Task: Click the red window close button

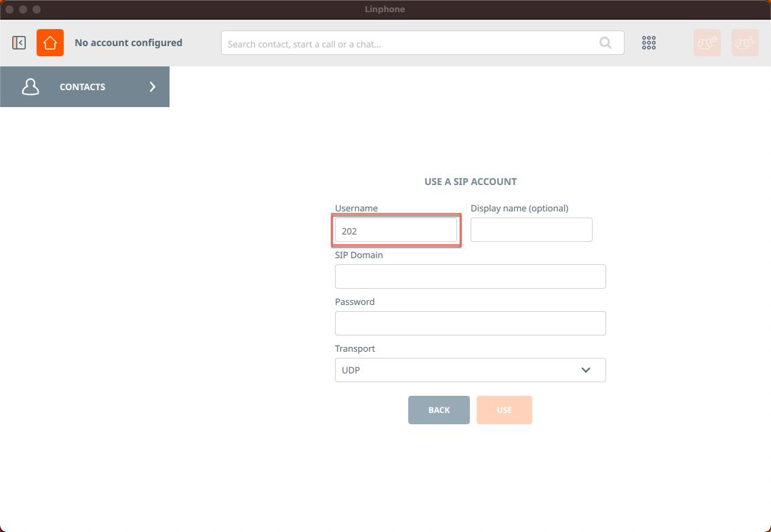Action: [x=9, y=9]
